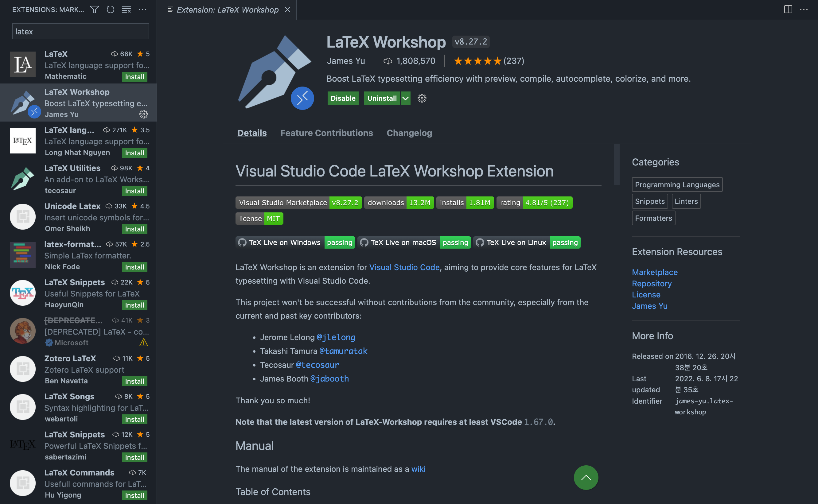This screenshot has width=818, height=504.
Task: Clear extensions search results icon
Action: click(127, 10)
